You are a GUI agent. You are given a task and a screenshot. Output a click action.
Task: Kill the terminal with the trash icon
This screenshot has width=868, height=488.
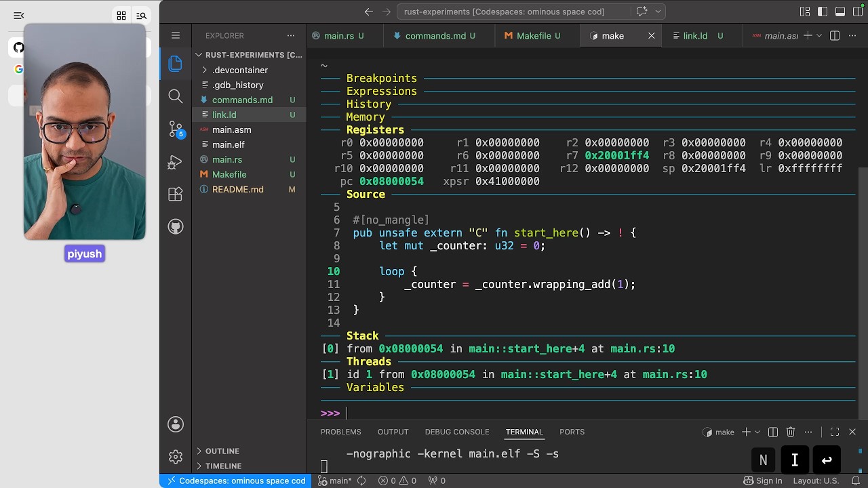click(x=791, y=432)
